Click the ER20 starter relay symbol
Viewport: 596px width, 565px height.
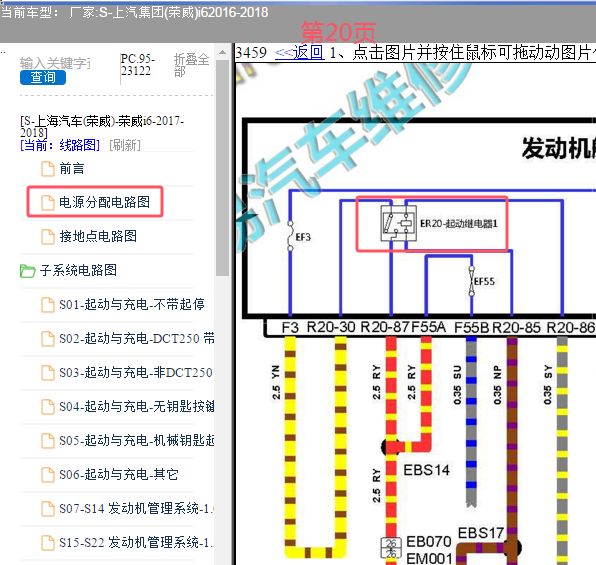click(398, 223)
